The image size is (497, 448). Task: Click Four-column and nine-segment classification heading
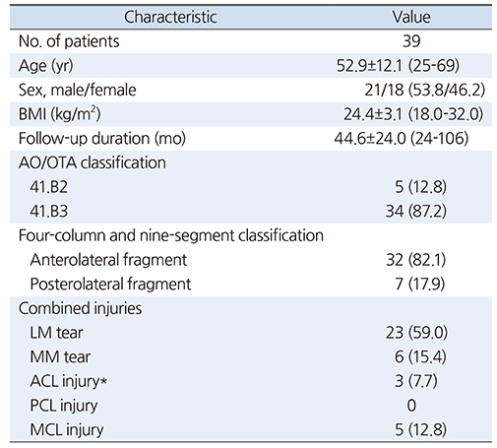point(171,235)
